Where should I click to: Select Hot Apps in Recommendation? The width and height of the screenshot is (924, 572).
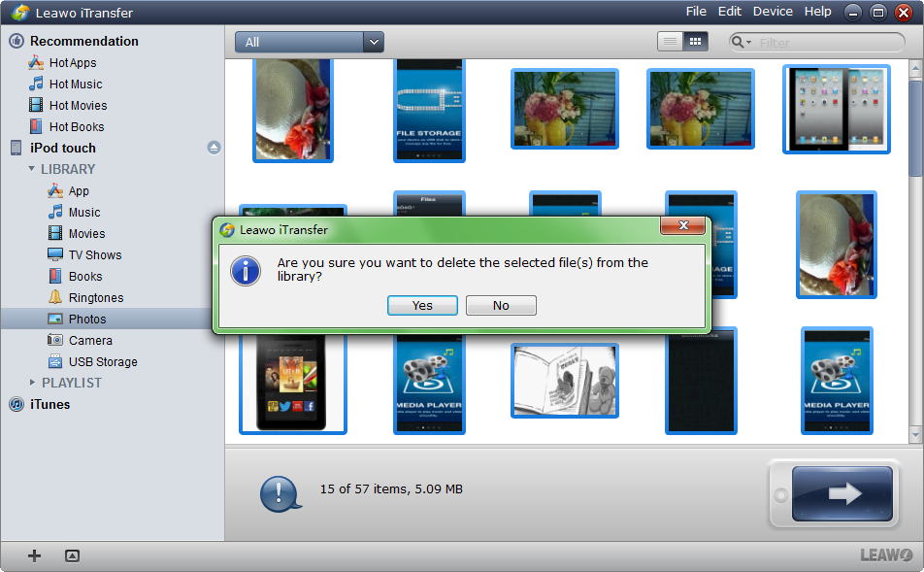pos(73,62)
